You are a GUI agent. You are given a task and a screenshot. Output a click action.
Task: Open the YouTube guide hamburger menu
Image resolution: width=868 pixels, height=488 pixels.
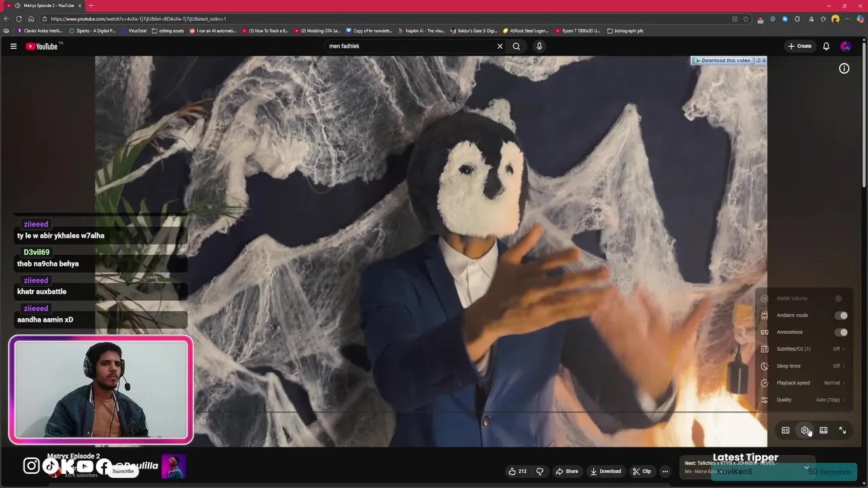pyautogui.click(x=13, y=46)
